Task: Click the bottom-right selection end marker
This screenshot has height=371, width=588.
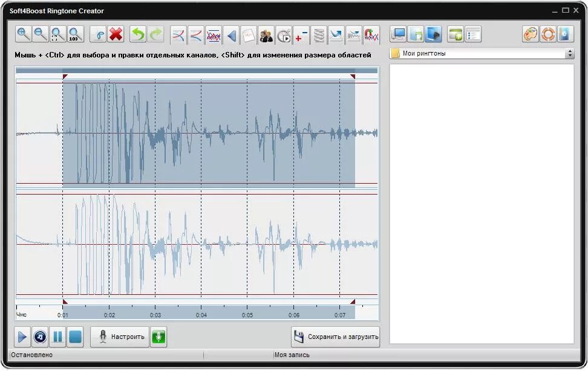Action: 353,302
